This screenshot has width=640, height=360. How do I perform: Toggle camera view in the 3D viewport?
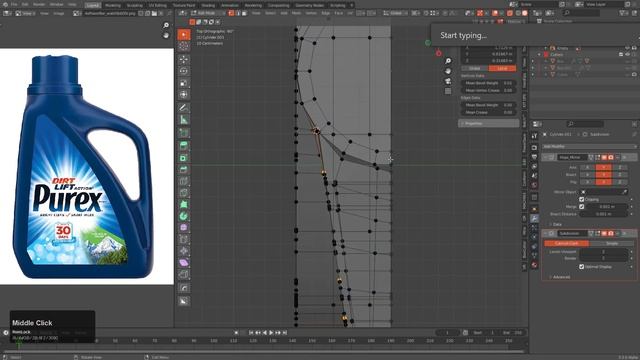tap(448, 81)
